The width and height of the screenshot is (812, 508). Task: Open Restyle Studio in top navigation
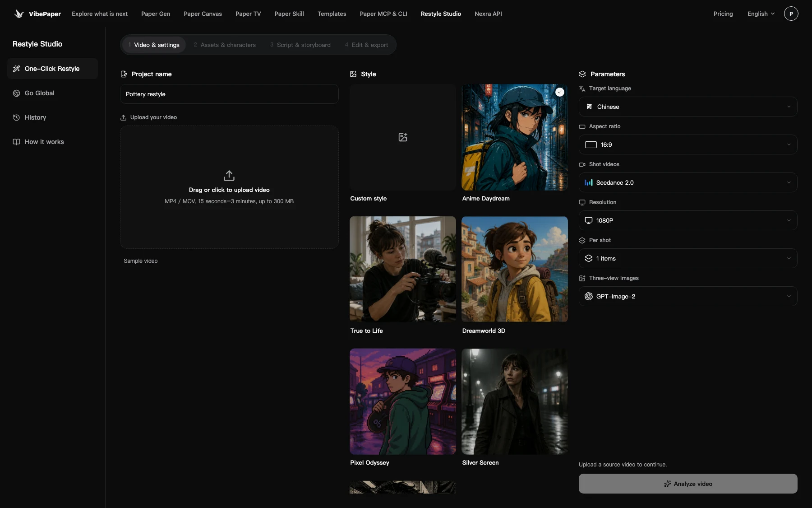441,14
